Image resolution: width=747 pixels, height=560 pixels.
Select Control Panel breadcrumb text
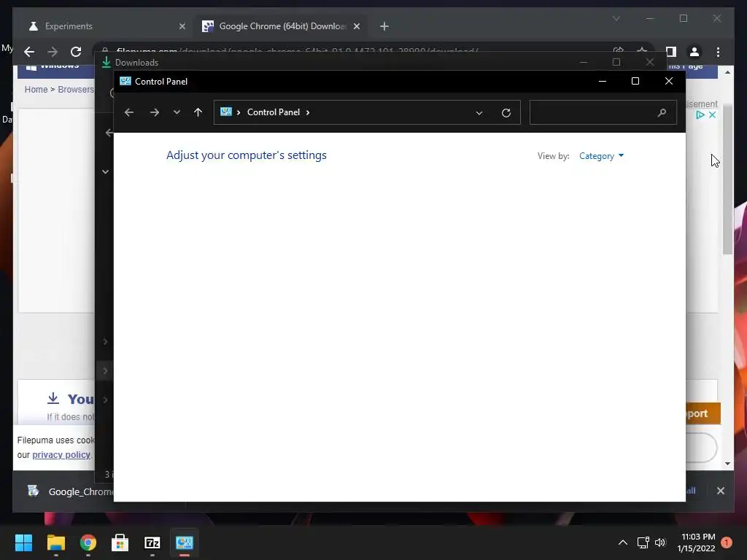point(274,112)
